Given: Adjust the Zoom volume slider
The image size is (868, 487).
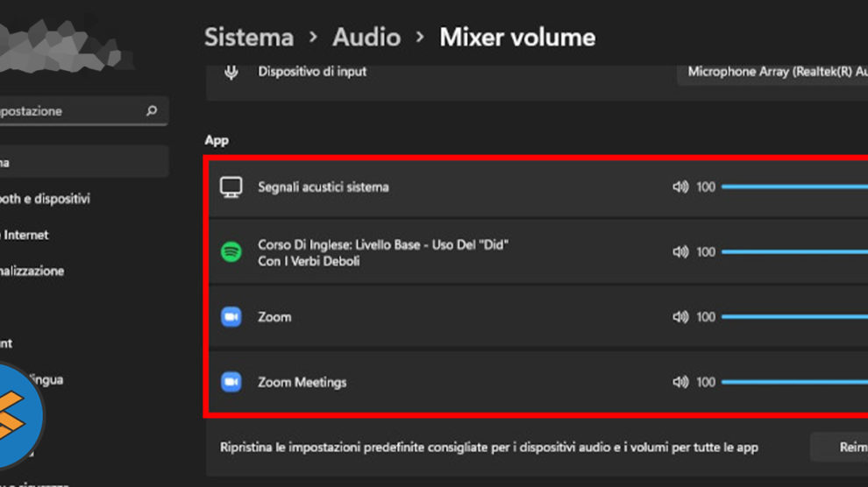Looking at the screenshot, I should pos(793,317).
